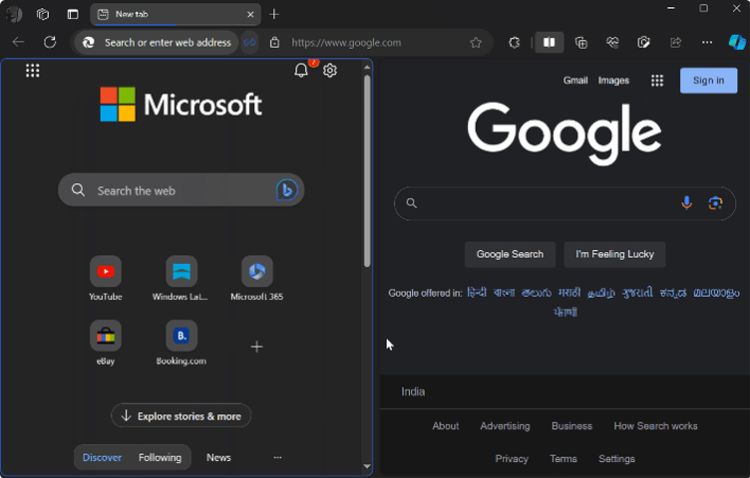Open the Copilot sidebar icon
Image resolution: width=750 pixels, height=478 pixels.
coord(737,42)
